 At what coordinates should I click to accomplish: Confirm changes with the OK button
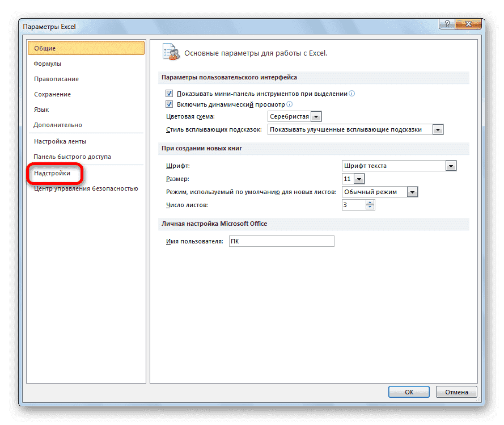(409, 392)
